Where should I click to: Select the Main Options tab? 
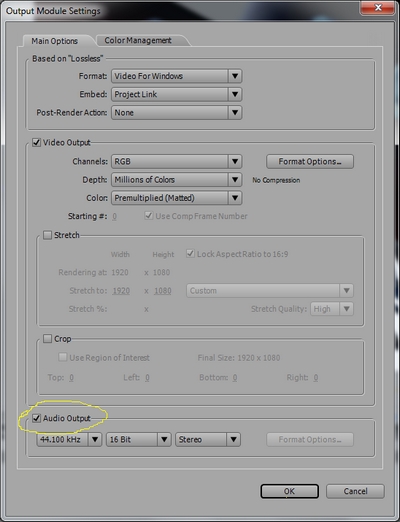point(55,41)
